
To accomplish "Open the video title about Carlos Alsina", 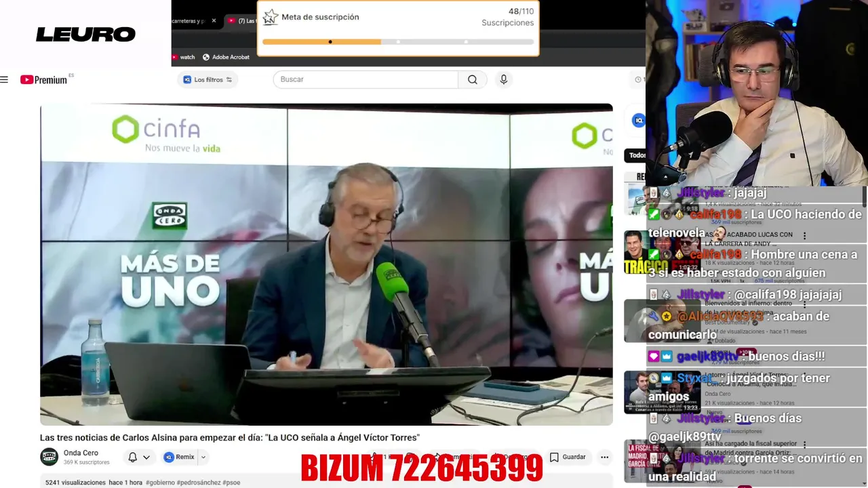I will click(230, 438).
